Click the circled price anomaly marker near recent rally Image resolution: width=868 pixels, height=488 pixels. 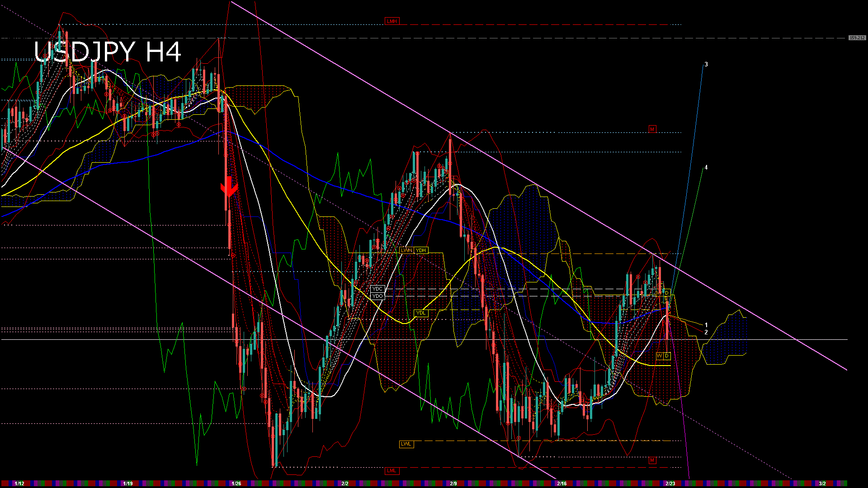tap(637, 277)
